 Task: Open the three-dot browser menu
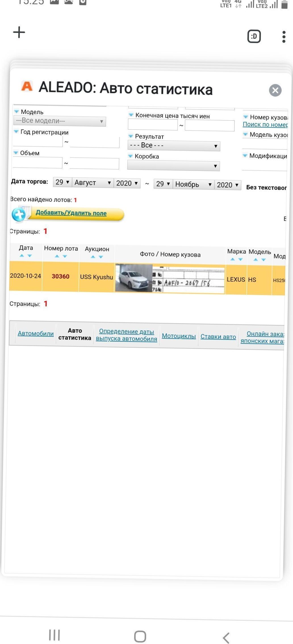click(284, 37)
